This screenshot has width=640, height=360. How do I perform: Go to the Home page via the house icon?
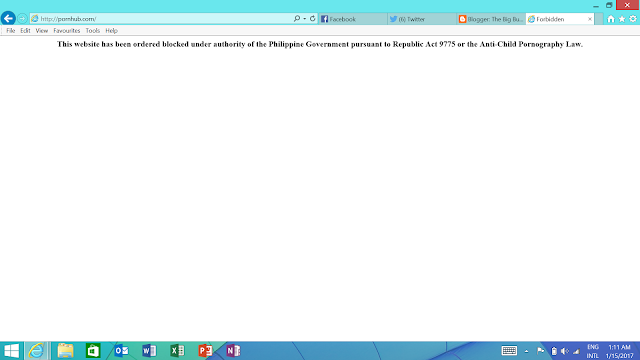click(x=611, y=19)
